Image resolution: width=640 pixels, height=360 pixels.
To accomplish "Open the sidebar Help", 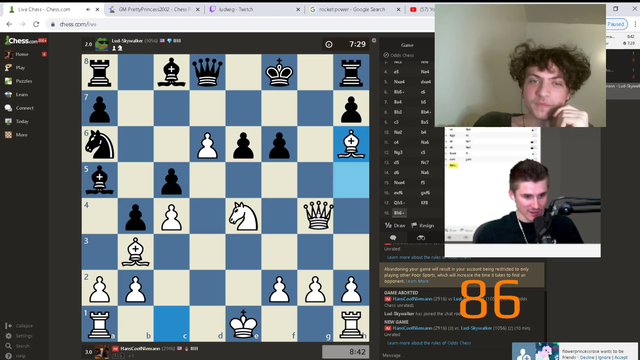I will coord(16,356).
